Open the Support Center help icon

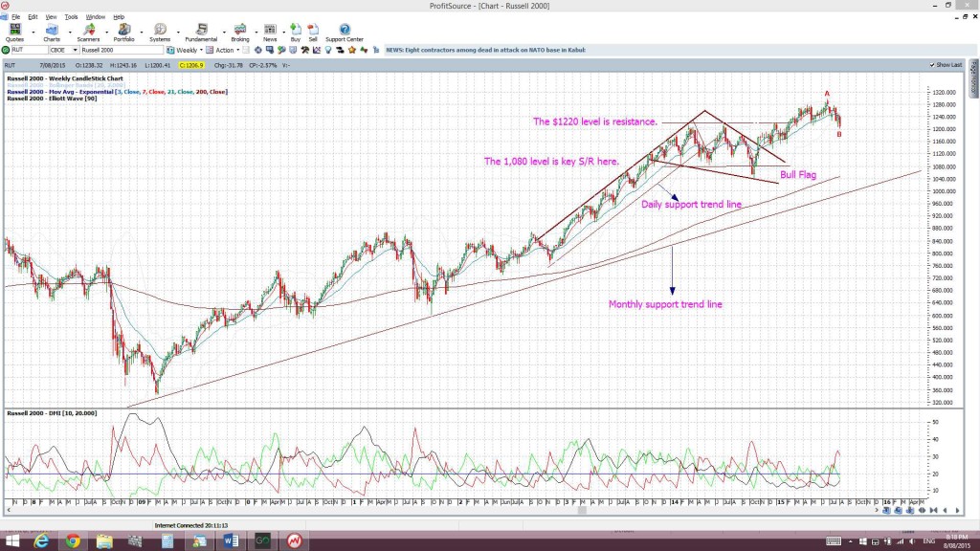coord(345,32)
